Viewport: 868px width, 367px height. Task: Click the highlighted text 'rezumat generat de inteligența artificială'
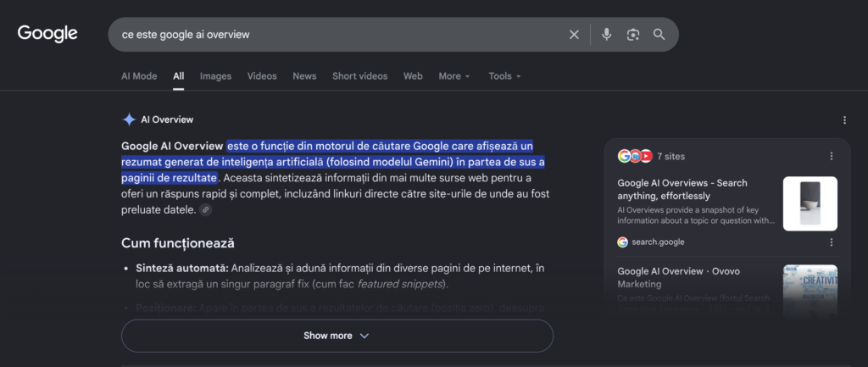coord(221,162)
